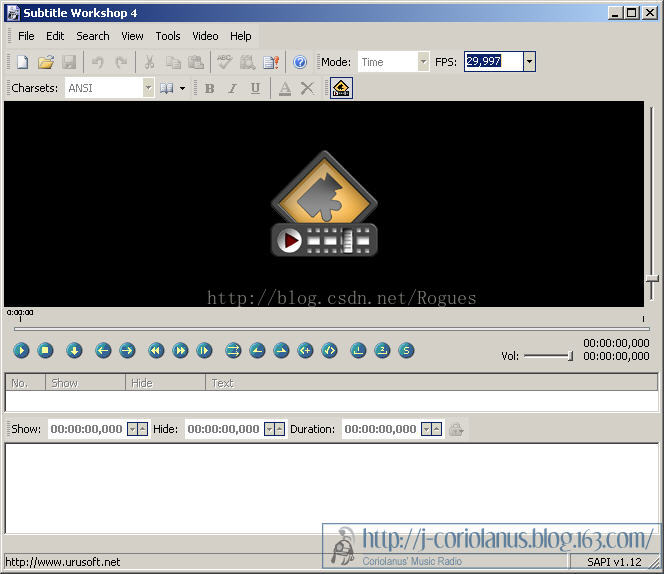Click the checkmark-in-brackets playback control button
The image size is (664, 574).
point(329,350)
